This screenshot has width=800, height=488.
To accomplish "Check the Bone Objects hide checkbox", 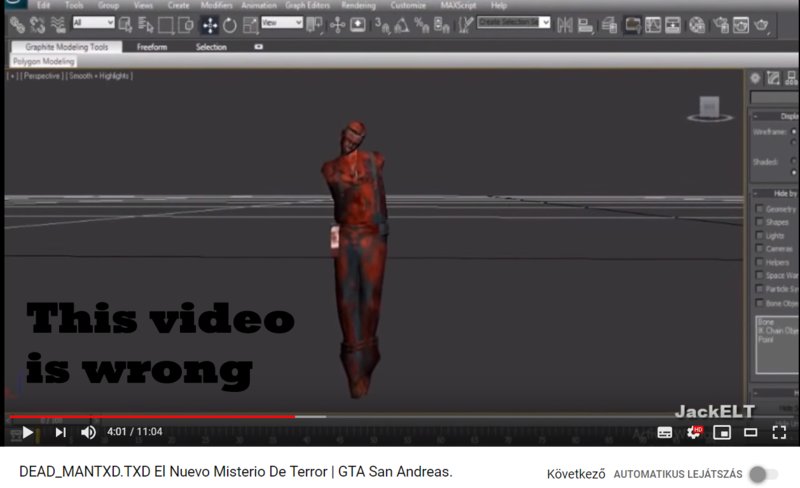I will click(x=760, y=303).
